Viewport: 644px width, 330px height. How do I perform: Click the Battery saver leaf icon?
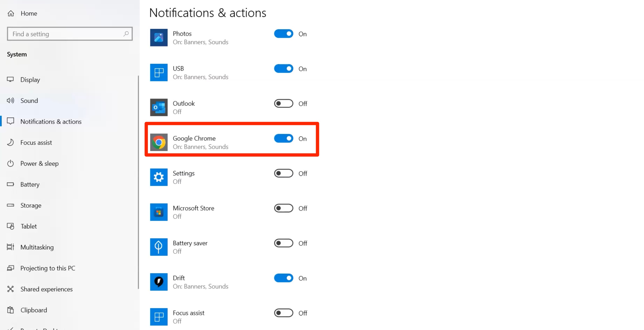point(159,247)
